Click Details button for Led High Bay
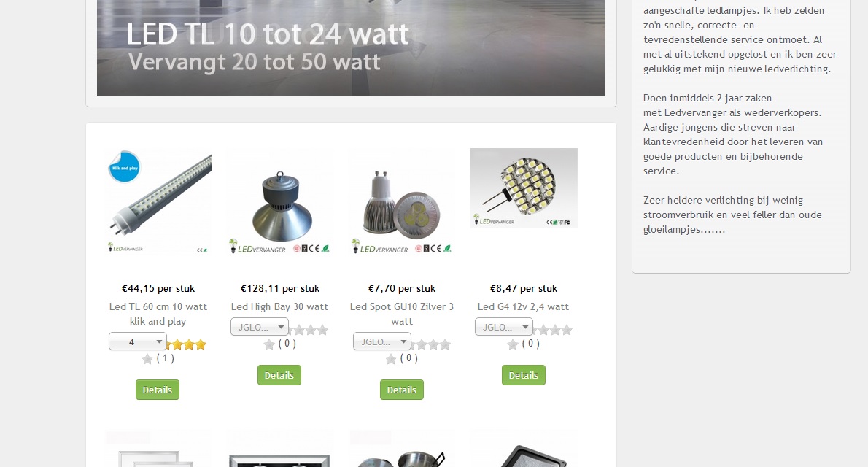 [x=279, y=375]
